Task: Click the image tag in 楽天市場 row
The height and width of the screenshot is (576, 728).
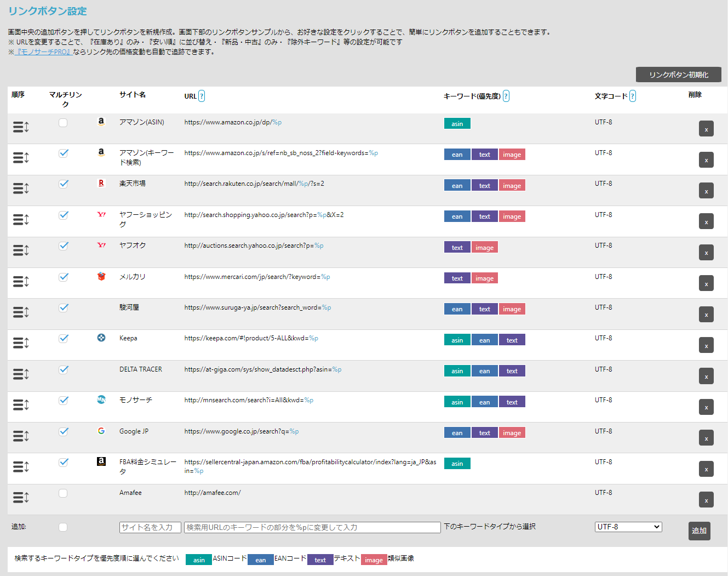Action: (512, 185)
